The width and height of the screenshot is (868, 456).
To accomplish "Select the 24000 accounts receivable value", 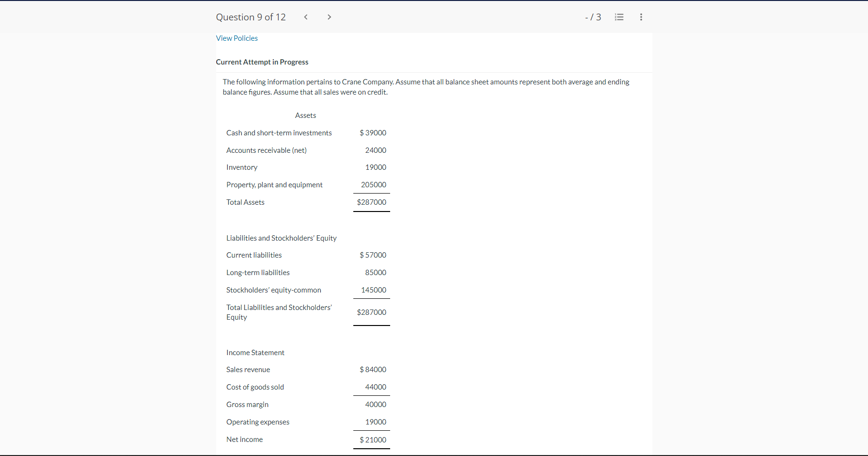I will (376, 150).
